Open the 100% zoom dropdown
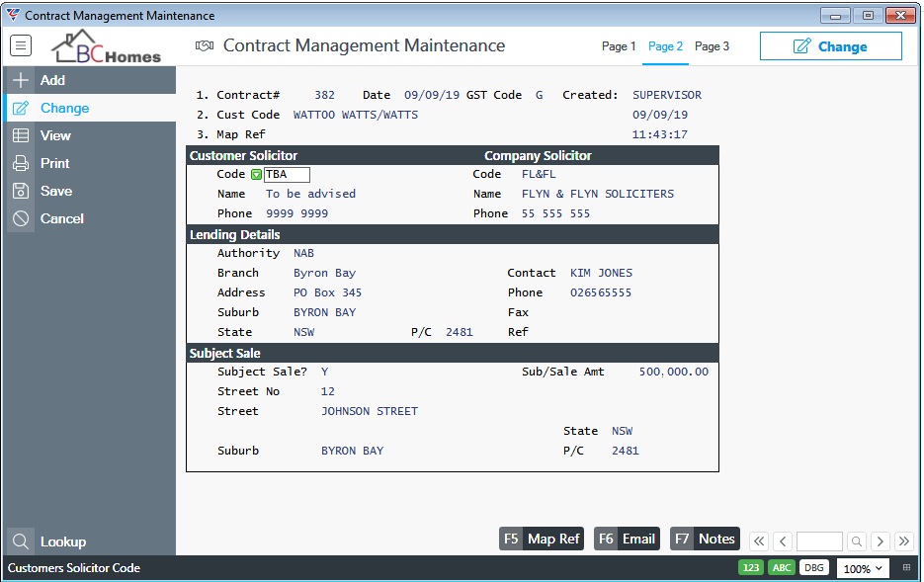The height and width of the screenshot is (582, 924). tap(863, 568)
